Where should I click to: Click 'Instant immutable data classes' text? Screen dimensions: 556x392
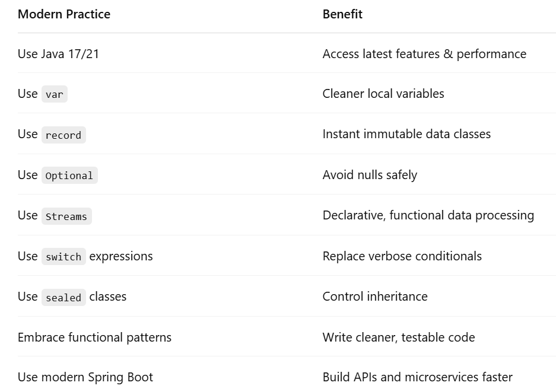pos(406,134)
